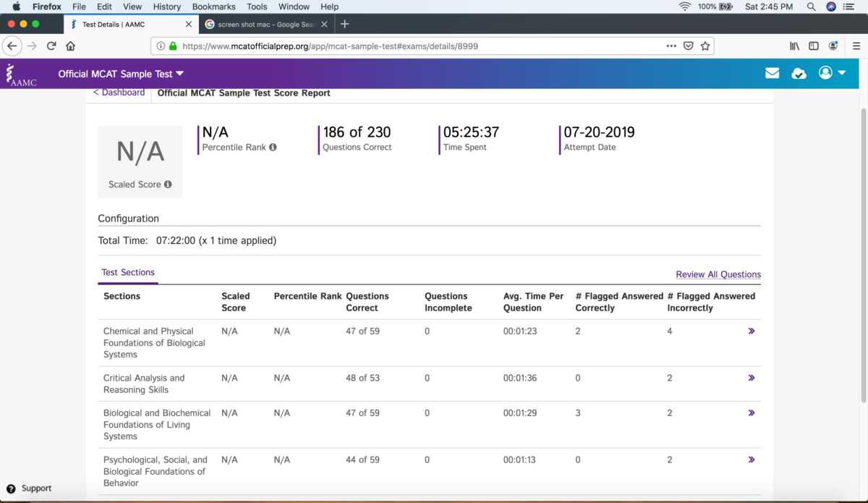Screen dimensions: 868x503
Task: Click the 44 of 59 questions cell
Action: 362,460
